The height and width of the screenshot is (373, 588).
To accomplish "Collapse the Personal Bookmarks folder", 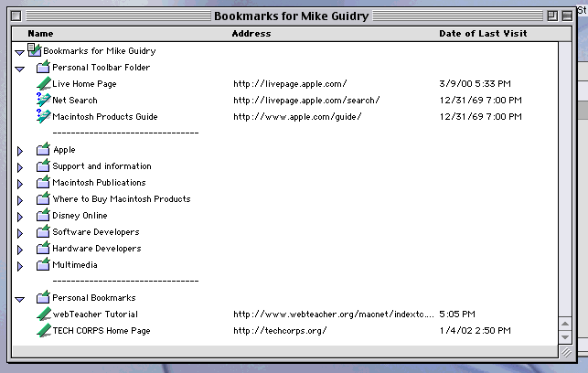I will pos(19,298).
